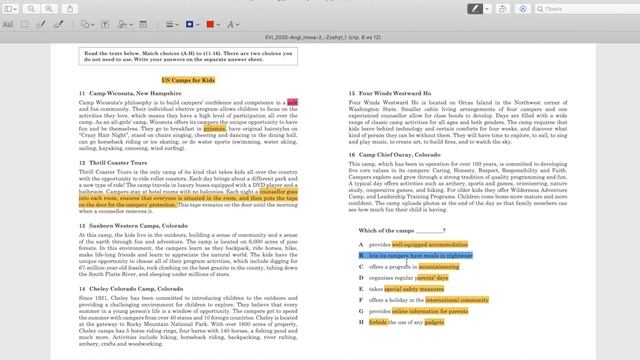Click the question 'Which of the camps'
This screenshot has height=360, width=640.
coord(386,230)
